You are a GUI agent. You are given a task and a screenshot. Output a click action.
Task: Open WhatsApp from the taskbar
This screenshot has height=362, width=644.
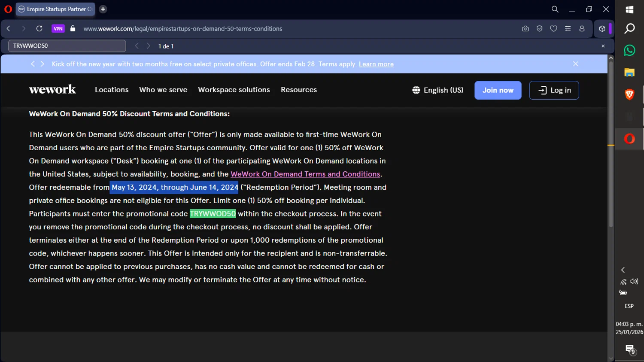[629, 50]
